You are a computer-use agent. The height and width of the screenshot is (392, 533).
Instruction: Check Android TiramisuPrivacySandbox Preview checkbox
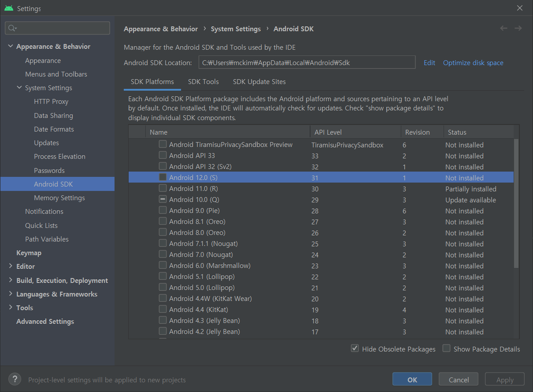[163, 144]
